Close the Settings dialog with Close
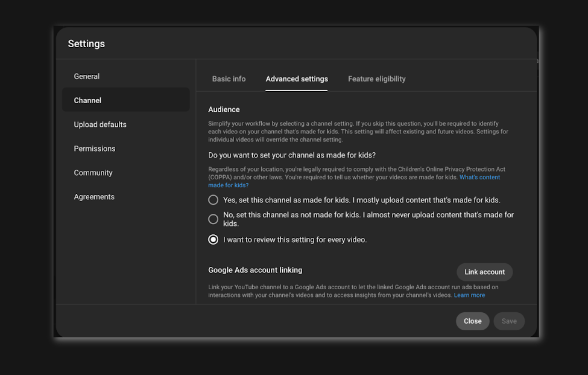Screen dimensions: 588x375 coord(472,321)
